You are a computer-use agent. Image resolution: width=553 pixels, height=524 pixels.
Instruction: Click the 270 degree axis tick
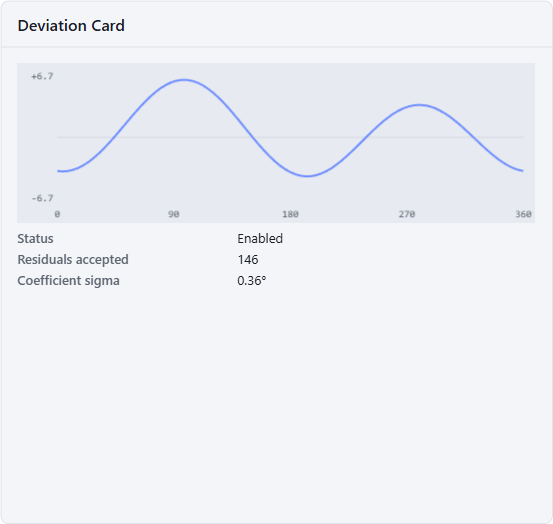point(407,214)
